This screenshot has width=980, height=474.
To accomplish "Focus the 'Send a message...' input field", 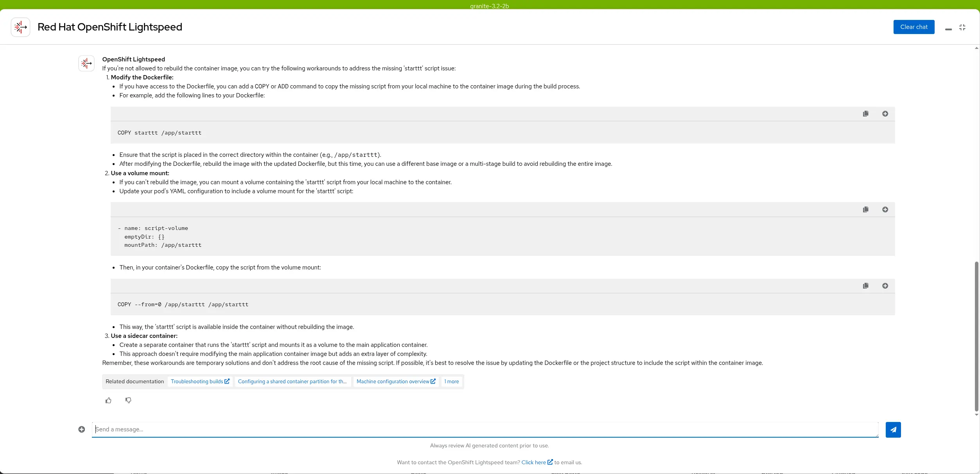I will 485,429.
